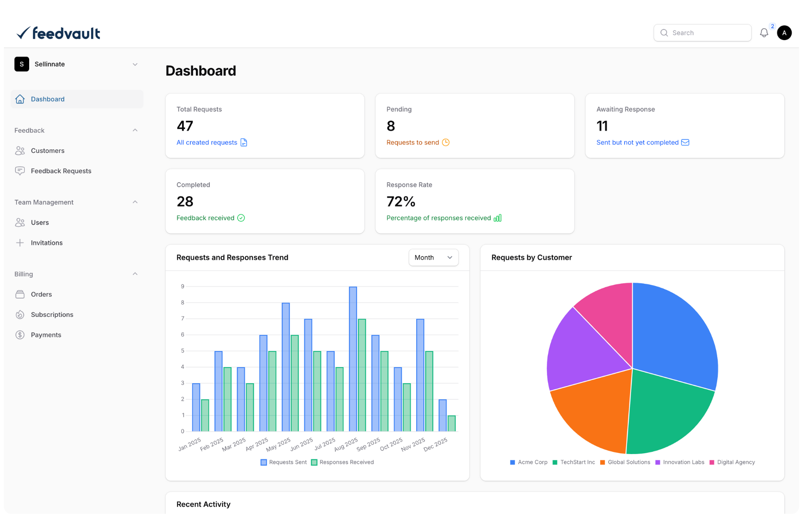The height and width of the screenshot is (532, 803).
Task: Collapse the Feedback sidebar section
Action: point(135,130)
